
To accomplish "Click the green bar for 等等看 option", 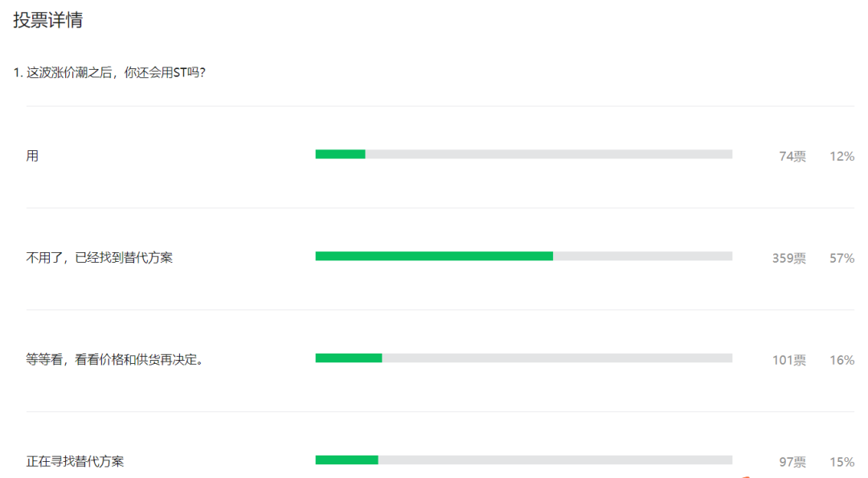I will tap(349, 358).
